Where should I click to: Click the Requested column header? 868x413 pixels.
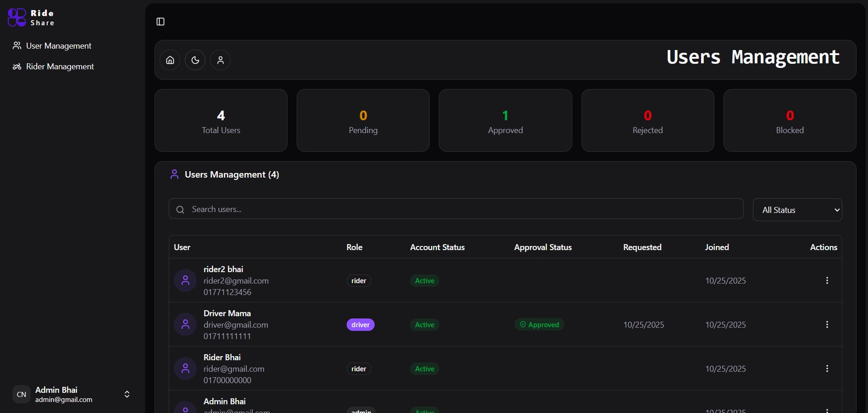point(642,247)
